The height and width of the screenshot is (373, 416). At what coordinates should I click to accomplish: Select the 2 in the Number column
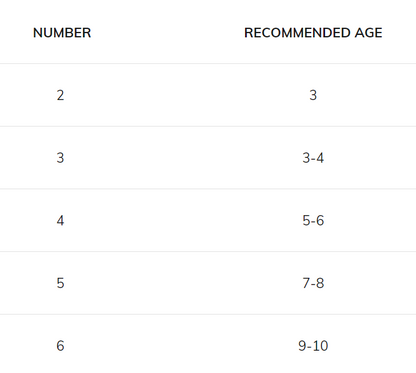[x=60, y=95]
